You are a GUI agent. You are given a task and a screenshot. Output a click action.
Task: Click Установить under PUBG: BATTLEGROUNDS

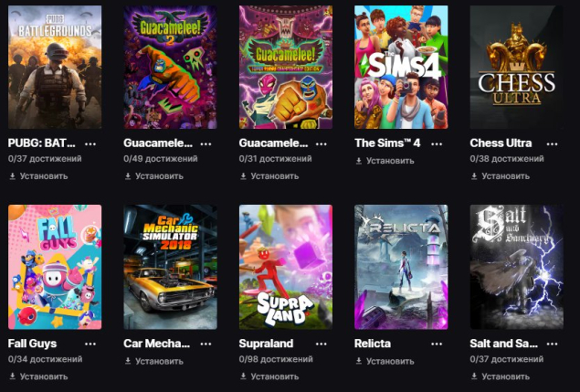[38, 176]
